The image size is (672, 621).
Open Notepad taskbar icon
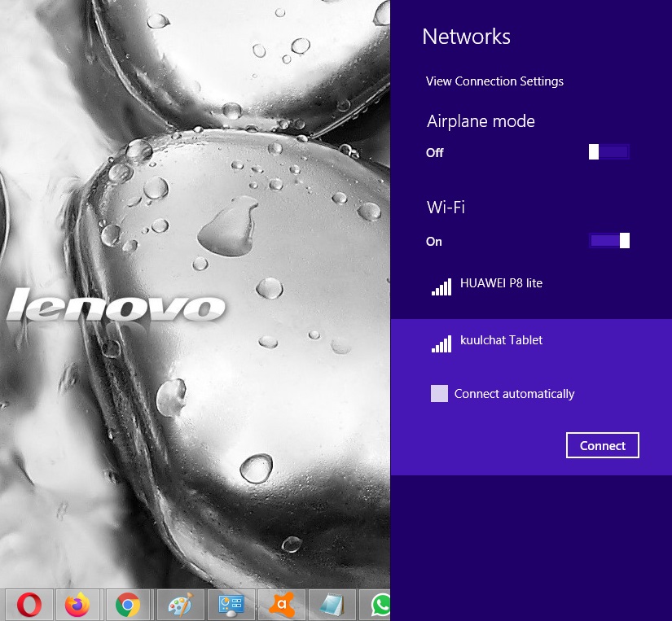click(332, 605)
